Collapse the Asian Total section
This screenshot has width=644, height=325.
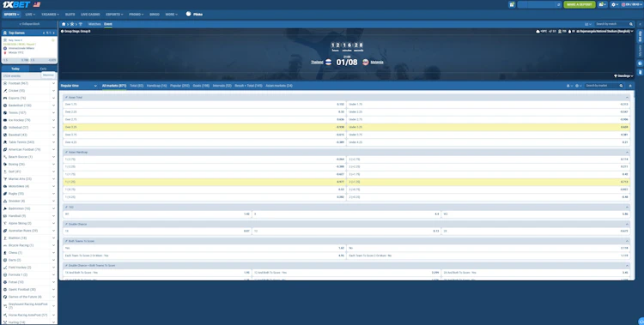pyautogui.click(x=627, y=97)
